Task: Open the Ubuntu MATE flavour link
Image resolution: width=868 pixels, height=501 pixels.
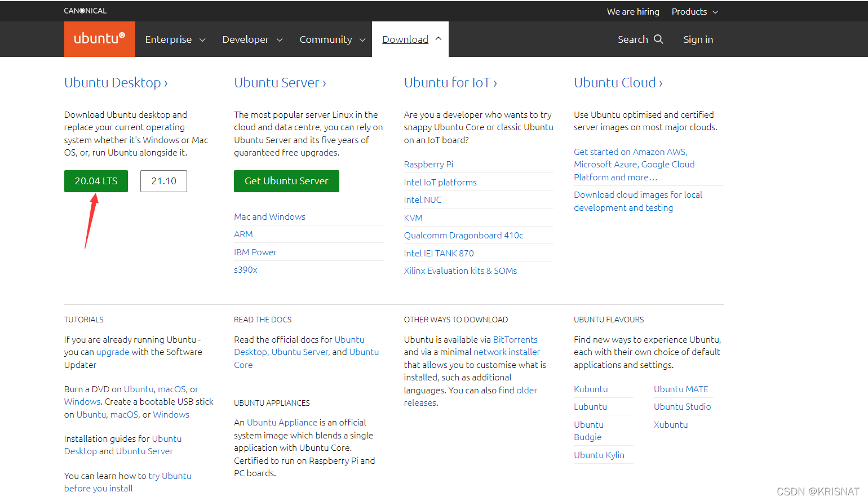Action: [x=681, y=389]
